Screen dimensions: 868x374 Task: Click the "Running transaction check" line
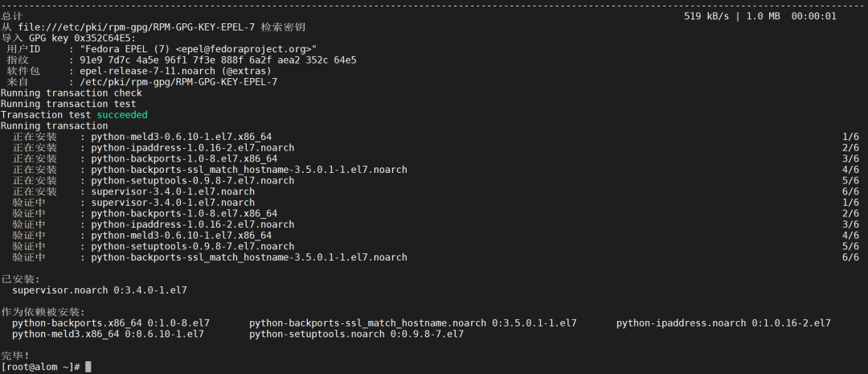[72, 93]
